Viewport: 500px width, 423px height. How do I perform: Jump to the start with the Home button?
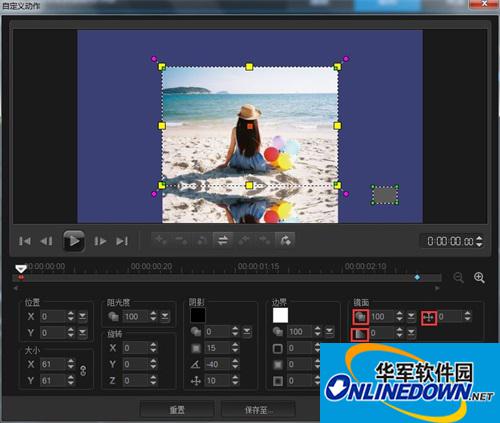pyautogui.click(x=25, y=241)
